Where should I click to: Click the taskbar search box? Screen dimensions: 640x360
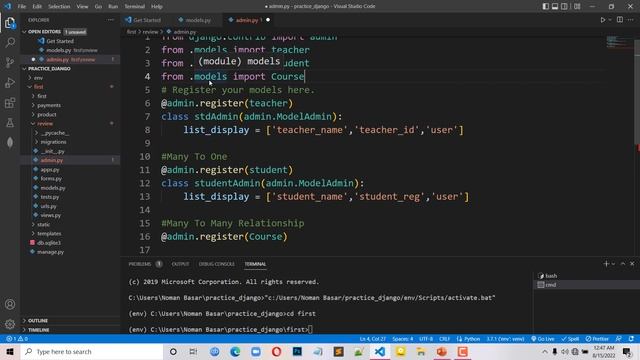(x=91, y=351)
